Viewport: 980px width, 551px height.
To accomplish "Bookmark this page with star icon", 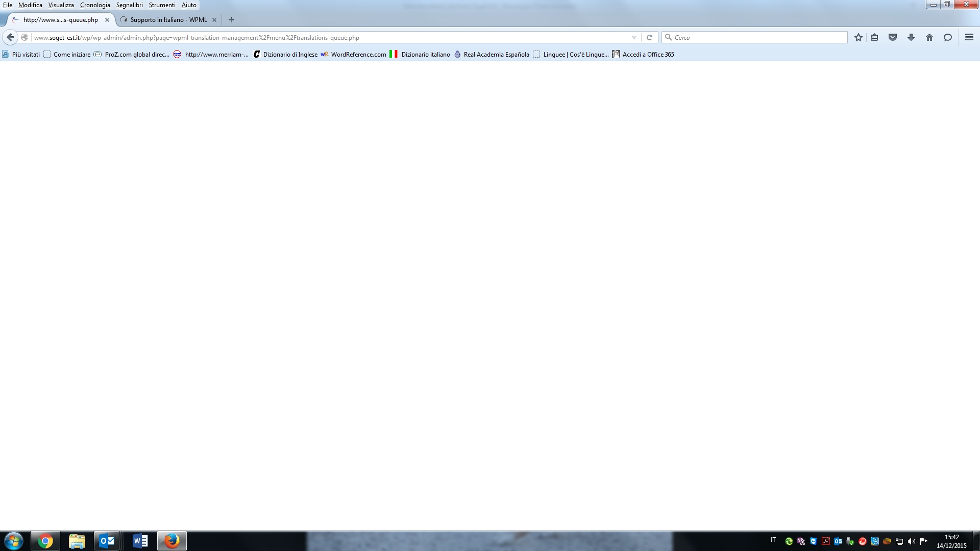I will pyautogui.click(x=859, y=37).
